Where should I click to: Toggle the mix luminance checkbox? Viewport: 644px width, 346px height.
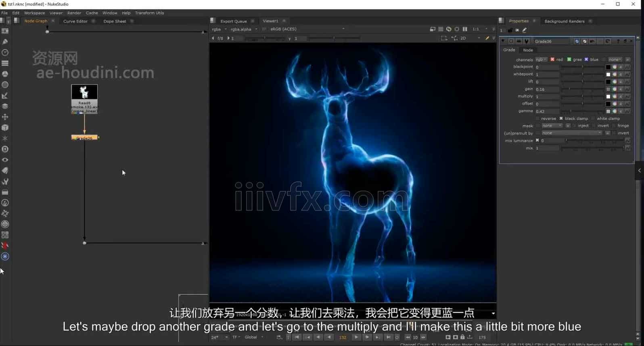click(537, 140)
